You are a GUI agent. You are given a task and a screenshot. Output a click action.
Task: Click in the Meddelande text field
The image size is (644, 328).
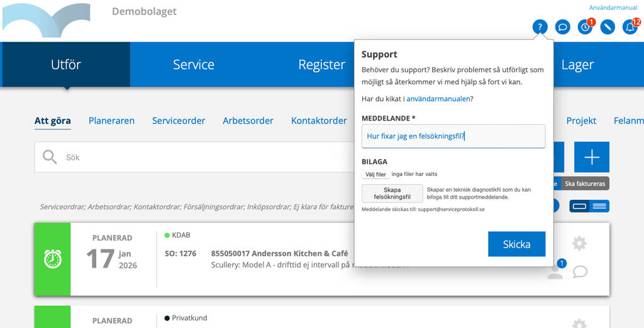453,136
